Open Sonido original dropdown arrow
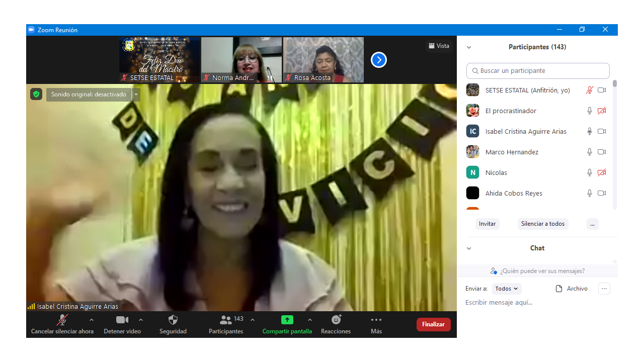 (136, 95)
